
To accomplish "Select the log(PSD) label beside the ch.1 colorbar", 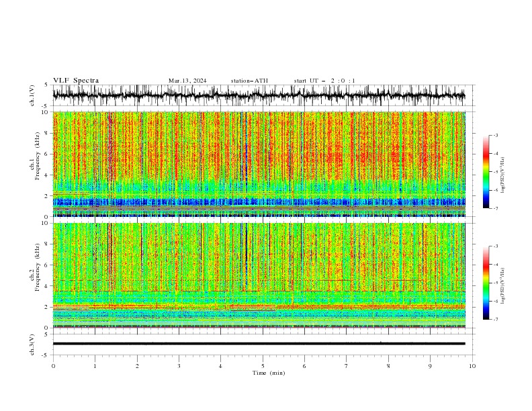I will click(502, 175).
